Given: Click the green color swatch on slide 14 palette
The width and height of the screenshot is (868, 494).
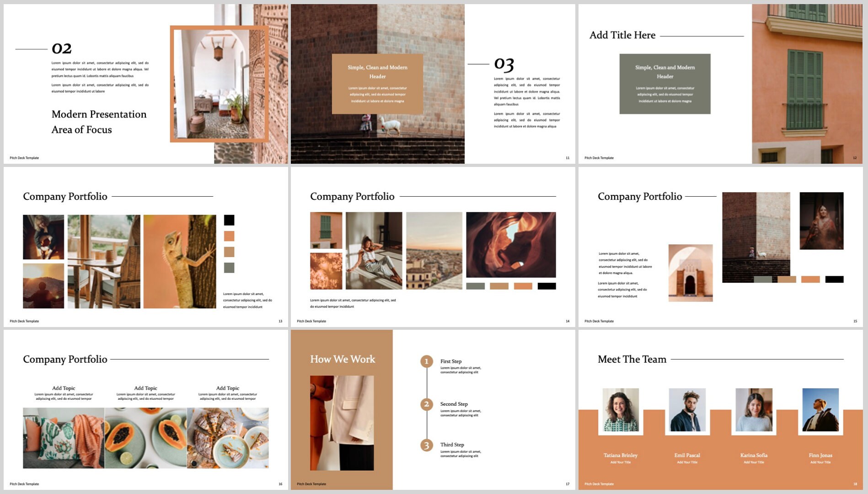Looking at the screenshot, I should pos(476,286).
